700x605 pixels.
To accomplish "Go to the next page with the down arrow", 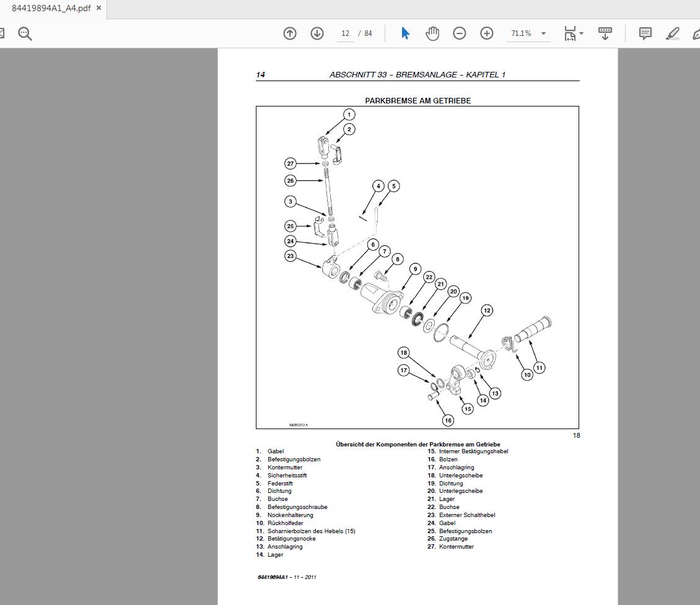I will pyautogui.click(x=317, y=33).
